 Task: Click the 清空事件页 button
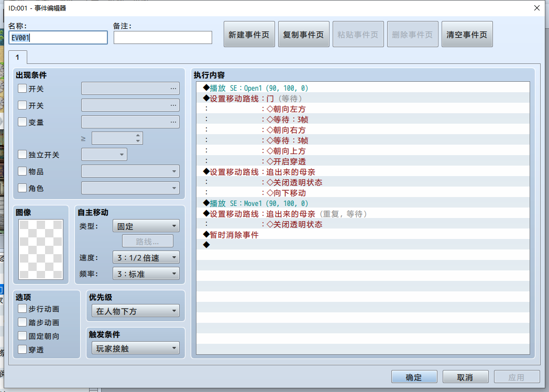[x=467, y=35]
